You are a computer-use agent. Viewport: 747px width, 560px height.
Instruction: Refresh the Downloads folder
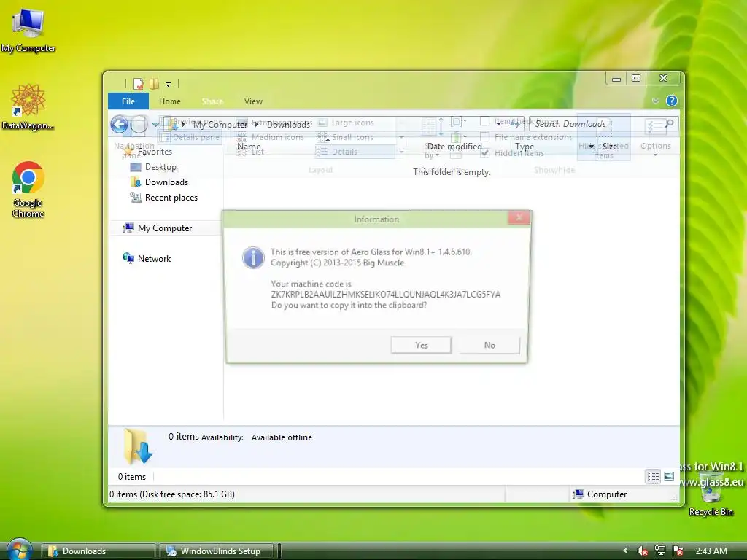516,124
